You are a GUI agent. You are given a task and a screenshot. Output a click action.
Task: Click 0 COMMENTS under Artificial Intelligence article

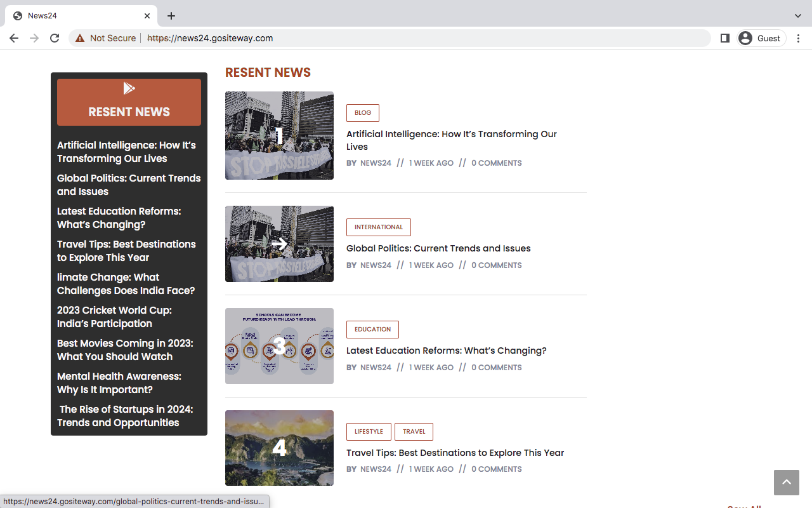[x=497, y=163]
